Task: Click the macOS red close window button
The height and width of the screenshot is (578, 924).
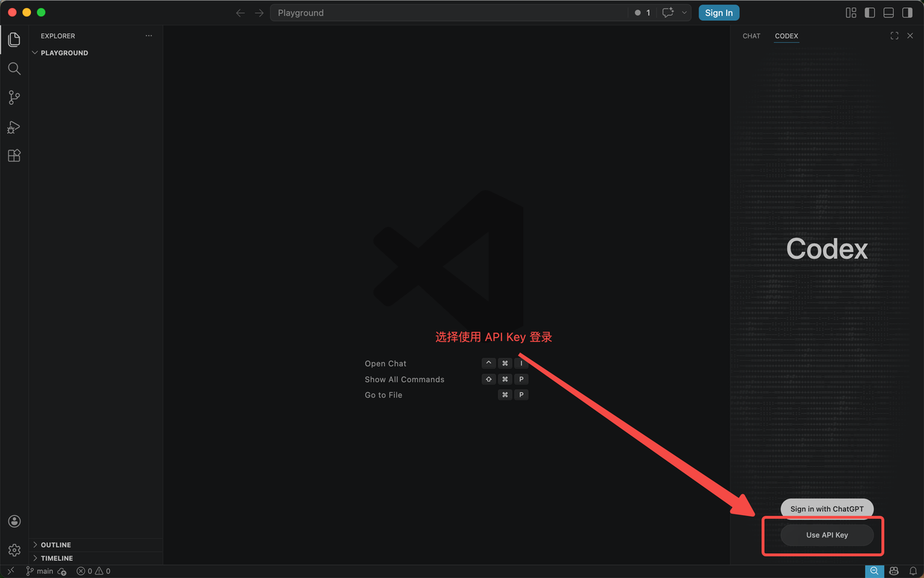Action: tap(12, 12)
